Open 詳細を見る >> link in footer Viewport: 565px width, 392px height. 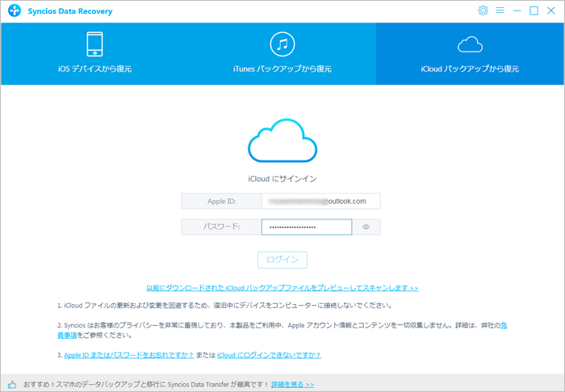click(x=292, y=385)
